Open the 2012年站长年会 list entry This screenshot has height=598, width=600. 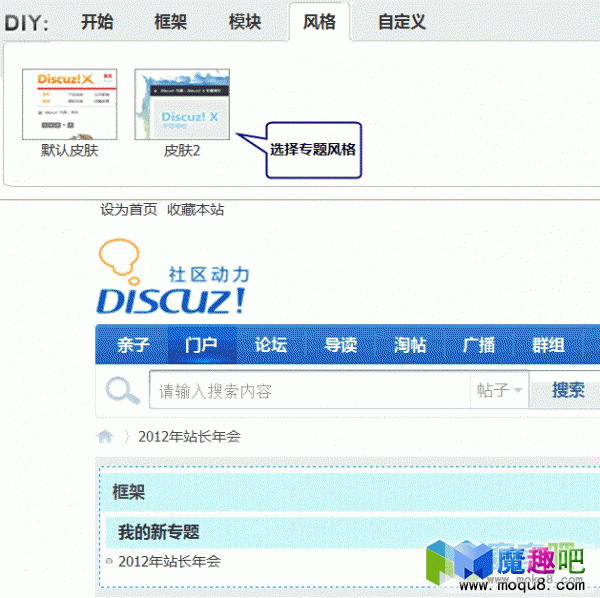[170, 561]
